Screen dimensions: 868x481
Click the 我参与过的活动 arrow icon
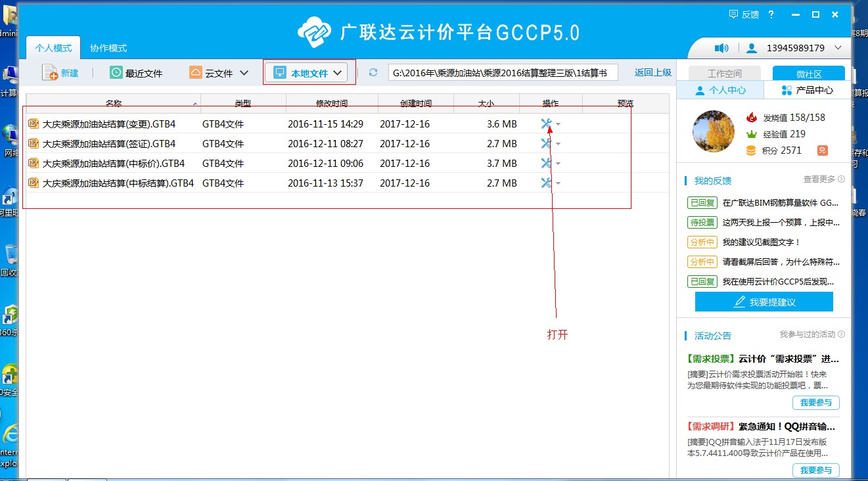click(x=842, y=334)
